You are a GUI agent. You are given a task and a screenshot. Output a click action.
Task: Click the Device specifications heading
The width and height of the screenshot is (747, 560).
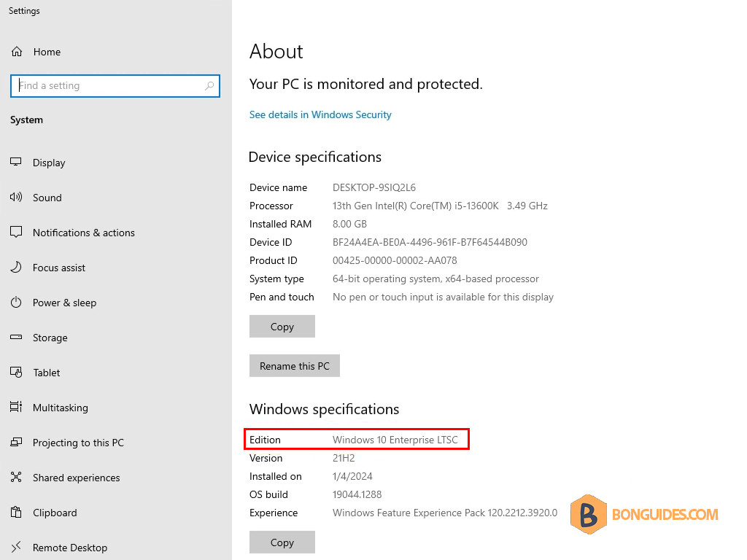[x=315, y=157]
